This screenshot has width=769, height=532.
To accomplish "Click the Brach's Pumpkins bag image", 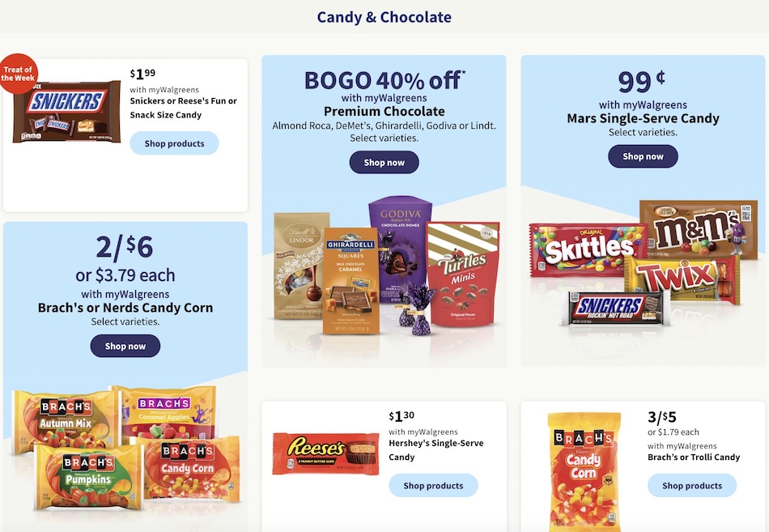I will pos(87,476).
